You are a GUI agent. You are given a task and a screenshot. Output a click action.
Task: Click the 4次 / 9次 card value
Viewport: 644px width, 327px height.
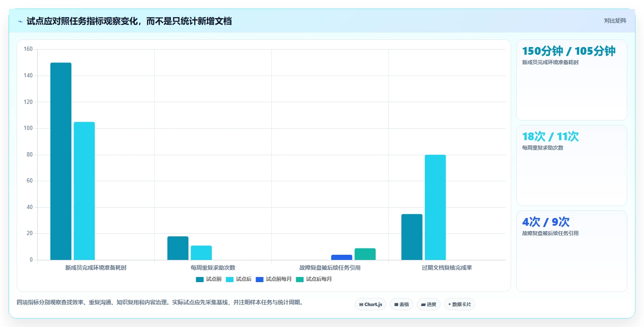pyautogui.click(x=546, y=222)
